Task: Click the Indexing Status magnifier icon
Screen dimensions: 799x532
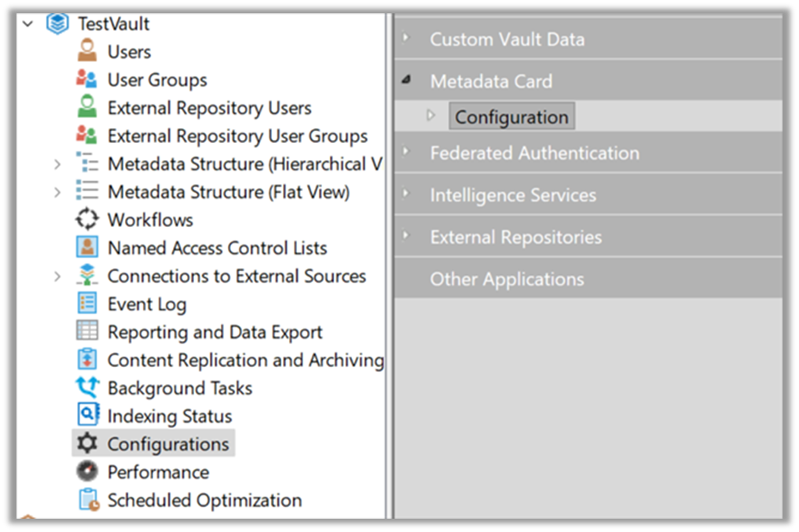Action: (x=88, y=414)
